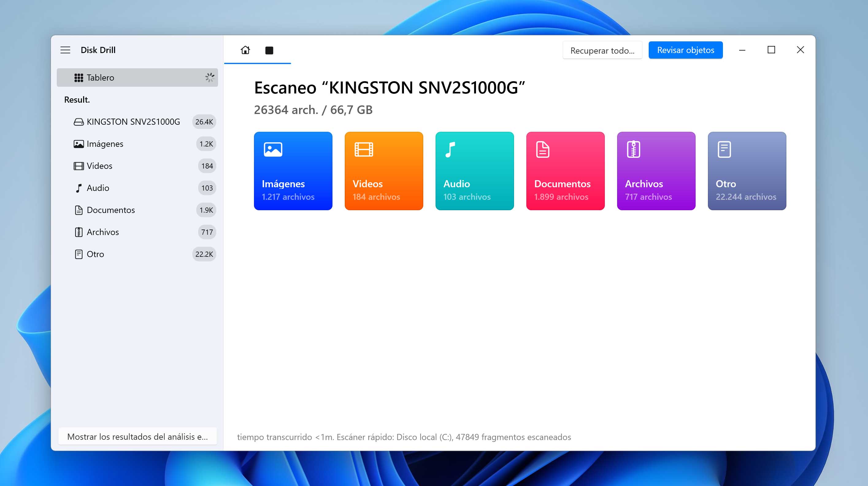The height and width of the screenshot is (486, 868).
Task: Click the 22.2K count badge
Action: 204,254
